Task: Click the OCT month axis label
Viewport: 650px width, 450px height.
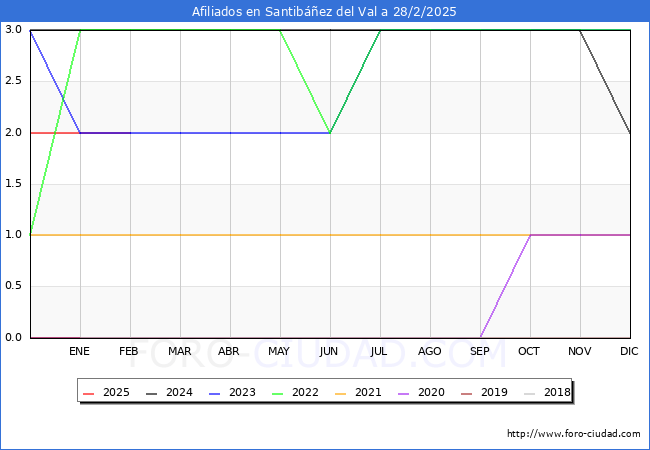Action: (x=529, y=351)
